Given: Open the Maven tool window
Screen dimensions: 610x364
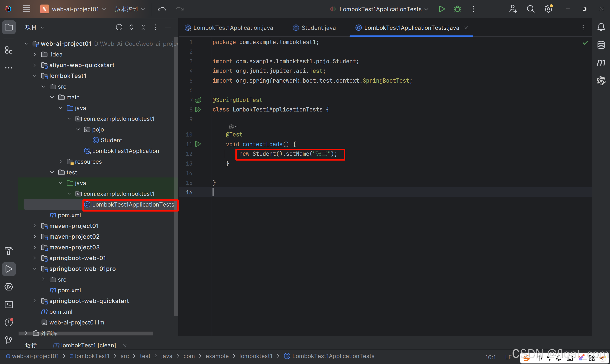Looking at the screenshot, I should click(x=601, y=63).
